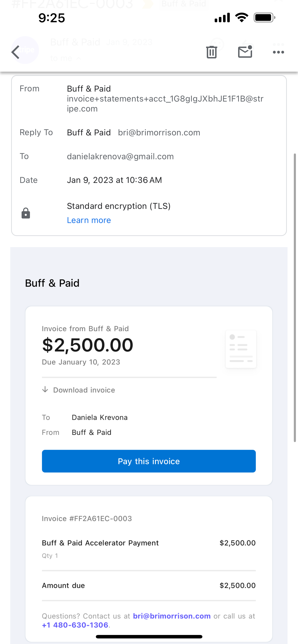Screen dimensions: 298x644
Task: Tap the sender stripe.com email address
Action: [x=165, y=103]
